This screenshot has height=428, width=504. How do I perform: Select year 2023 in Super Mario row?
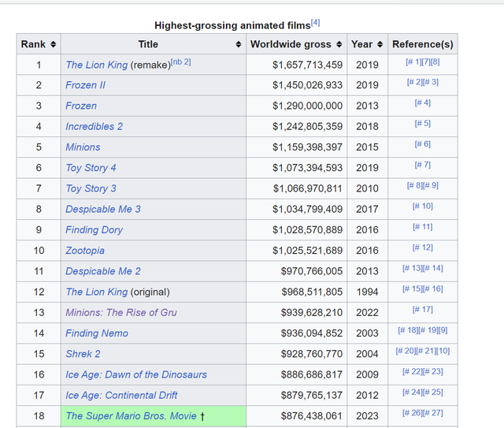click(x=367, y=416)
